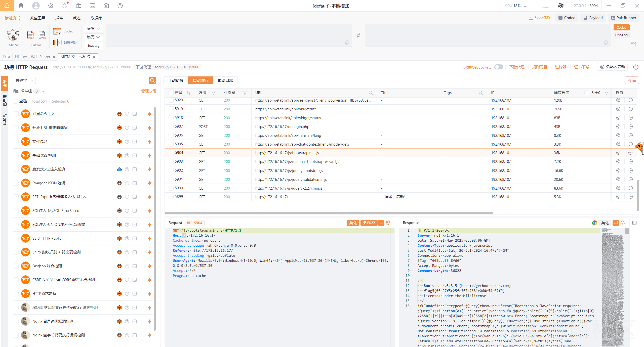Switch to the History tab
The image size is (644, 347).
tap(21, 57)
